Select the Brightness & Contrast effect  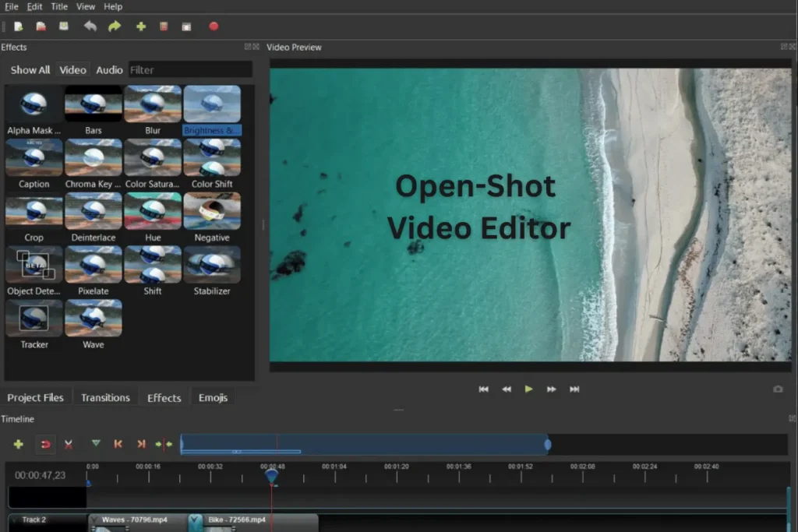[212, 111]
